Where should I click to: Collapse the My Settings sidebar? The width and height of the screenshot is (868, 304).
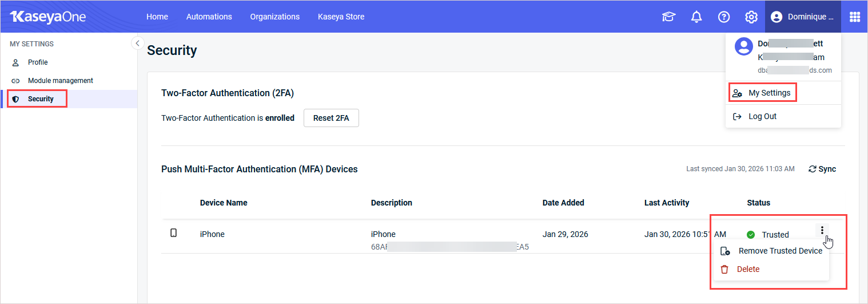pyautogui.click(x=137, y=43)
